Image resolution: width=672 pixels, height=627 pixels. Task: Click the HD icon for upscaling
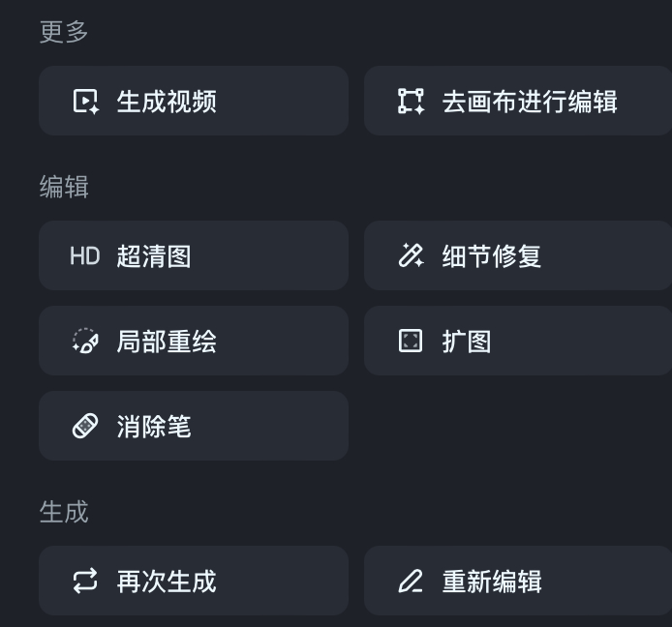click(85, 256)
